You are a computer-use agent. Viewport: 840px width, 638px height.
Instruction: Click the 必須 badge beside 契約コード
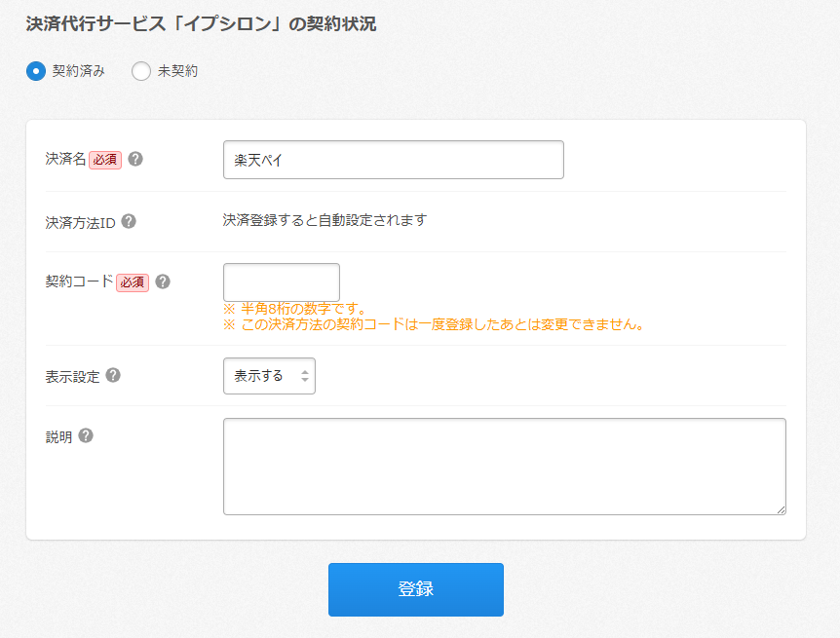tap(133, 282)
